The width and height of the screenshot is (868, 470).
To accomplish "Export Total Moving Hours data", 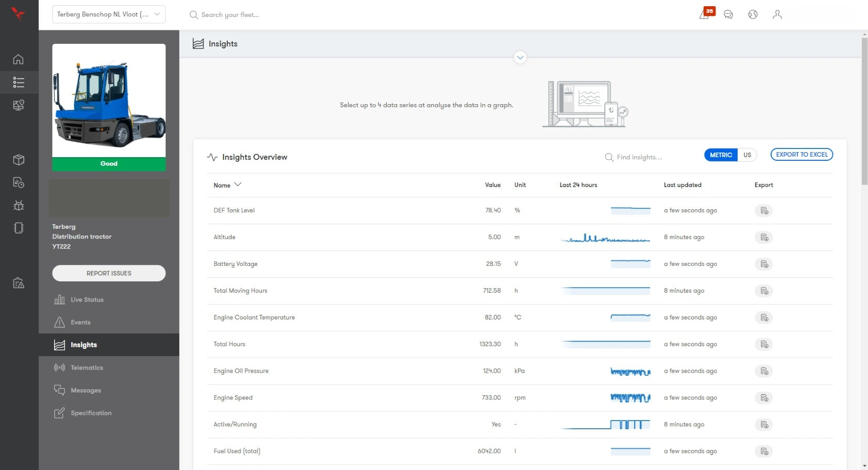I will (764, 291).
